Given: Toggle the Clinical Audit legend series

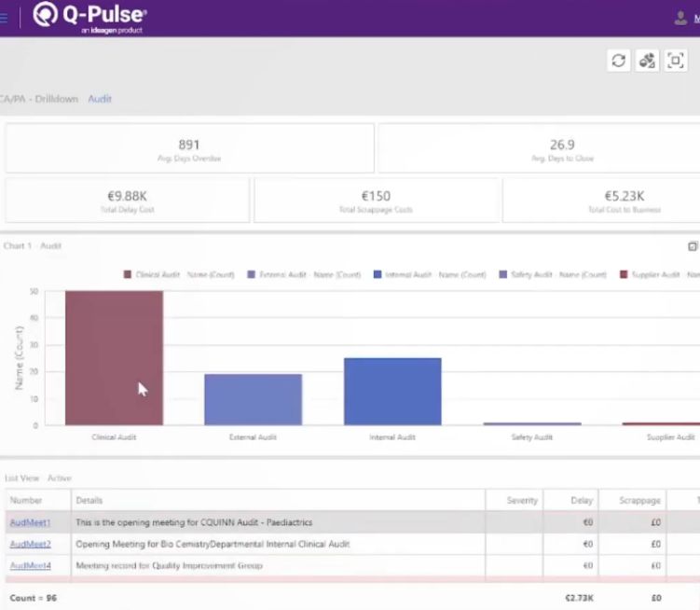Looking at the screenshot, I should [179, 274].
